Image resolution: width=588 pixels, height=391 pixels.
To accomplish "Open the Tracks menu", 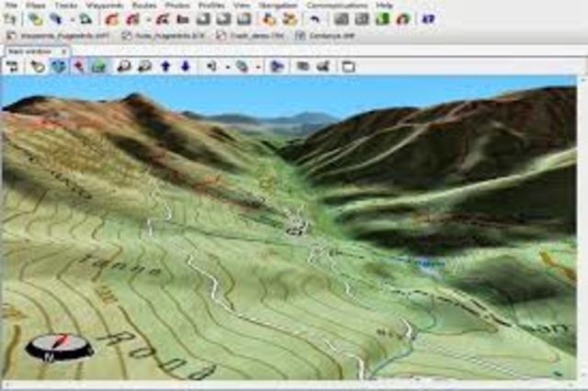I will coord(66,5).
